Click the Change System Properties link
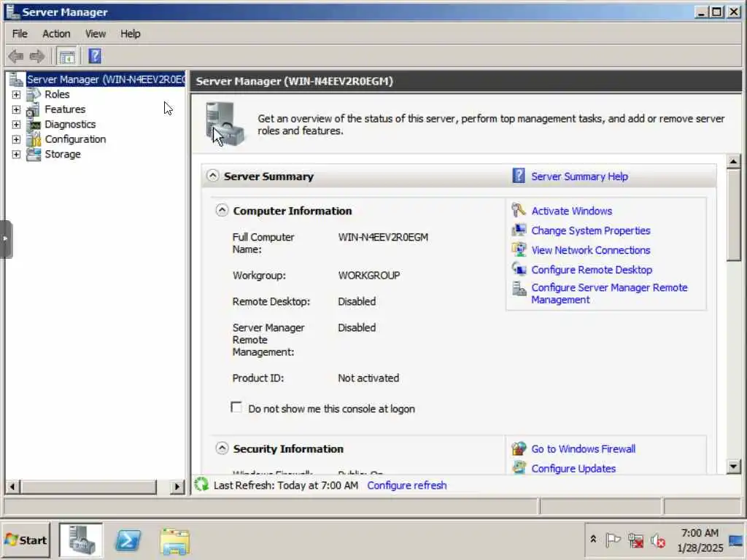Image resolution: width=747 pixels, height=560 pixels. pos(590,230)
